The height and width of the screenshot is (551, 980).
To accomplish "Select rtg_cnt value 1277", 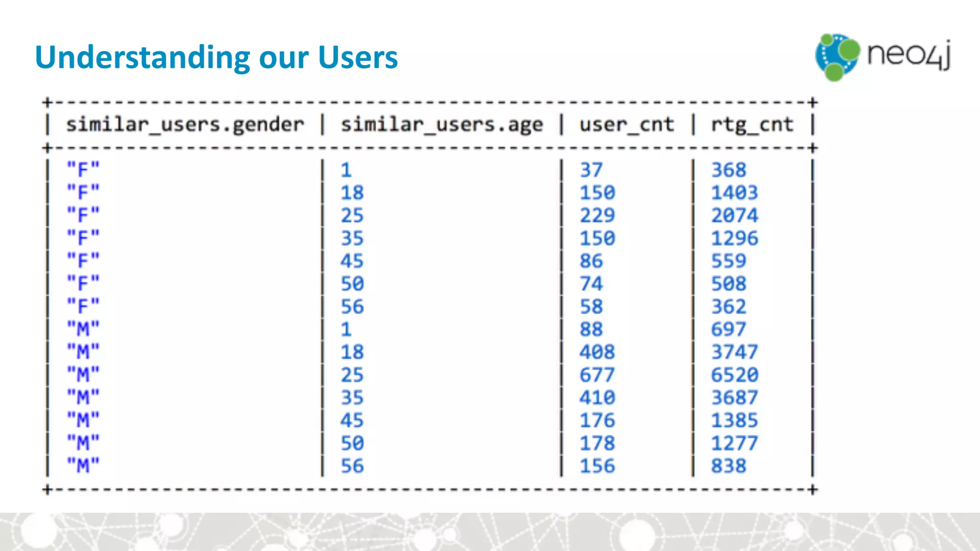I will [x=735, y=443].
